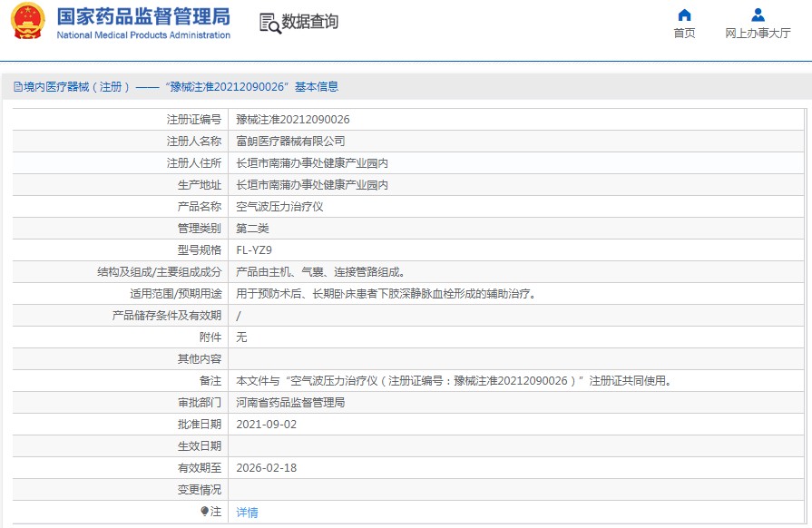
Task: Click approving department 河南省药品监督管理局
Action: (290, 403)
